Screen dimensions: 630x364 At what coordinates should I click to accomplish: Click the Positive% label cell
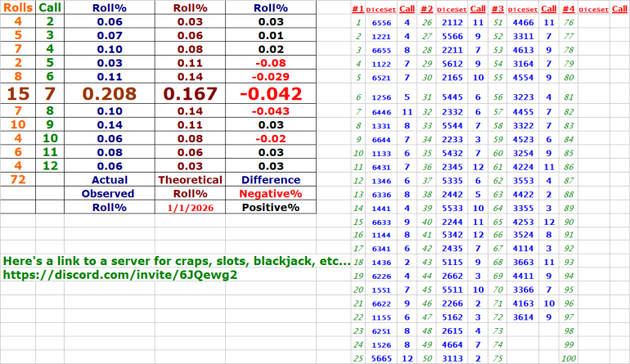tap(270, 208)
